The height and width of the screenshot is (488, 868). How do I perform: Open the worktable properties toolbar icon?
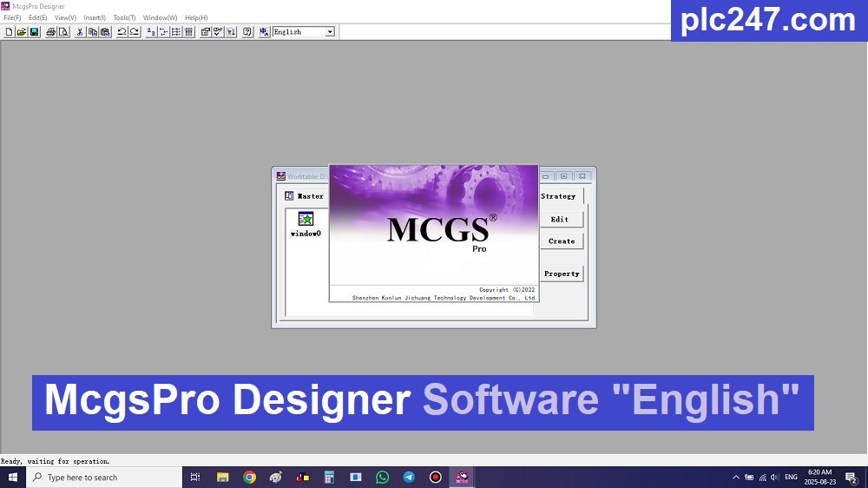[206, 32]
